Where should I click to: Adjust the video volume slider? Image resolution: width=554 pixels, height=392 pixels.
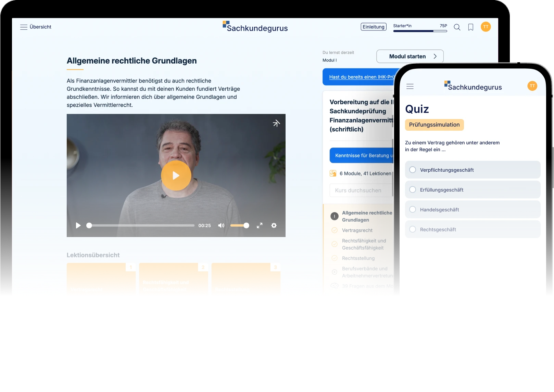(239, 225)
